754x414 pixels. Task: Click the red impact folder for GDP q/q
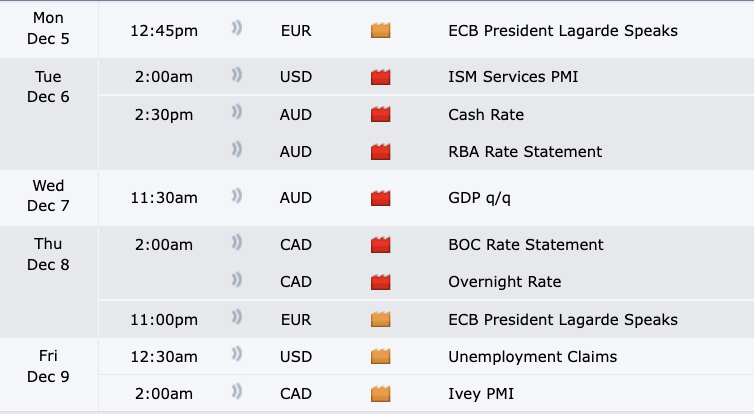tap(380, 199)
